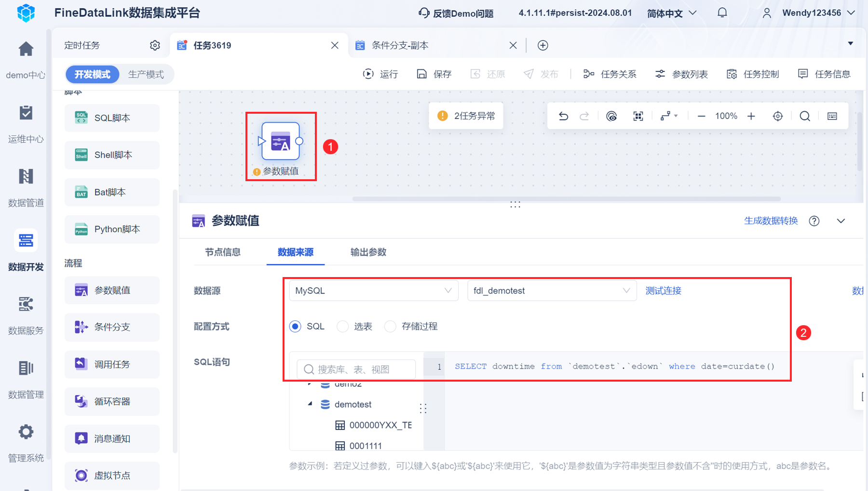Click the 测试连接 link
This screenshot has height=491, width=868.
tap(664, 291)
